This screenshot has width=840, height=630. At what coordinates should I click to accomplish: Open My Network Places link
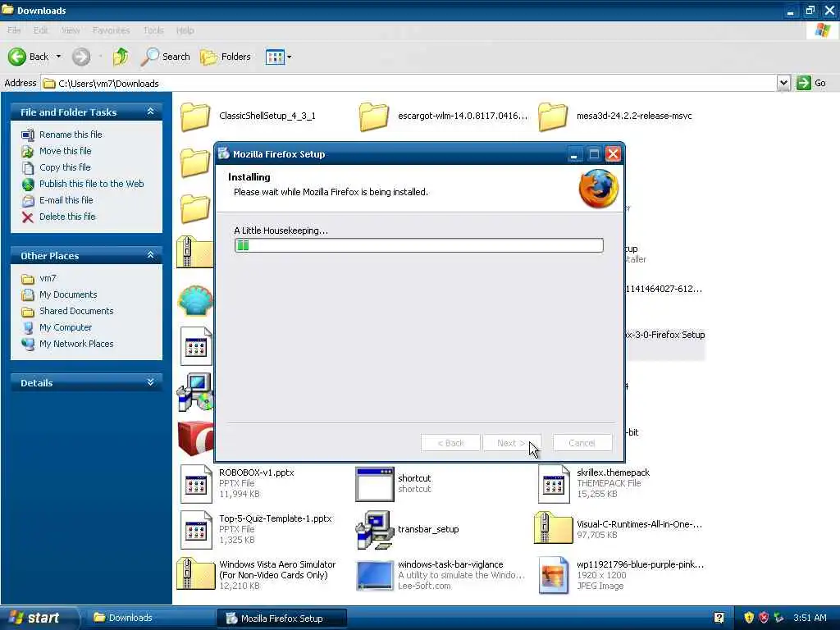click(76, 344)
